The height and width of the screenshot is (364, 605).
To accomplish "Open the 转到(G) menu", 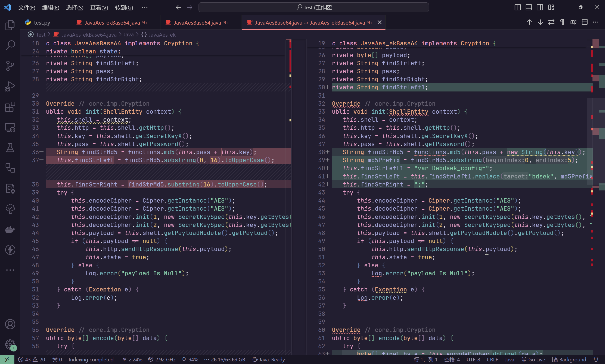I will tap(124, 8).
